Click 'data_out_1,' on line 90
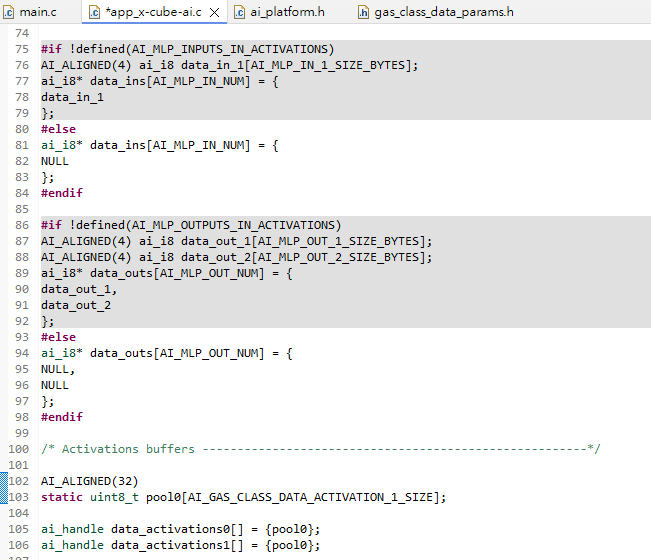 click(x=79, y=289)
